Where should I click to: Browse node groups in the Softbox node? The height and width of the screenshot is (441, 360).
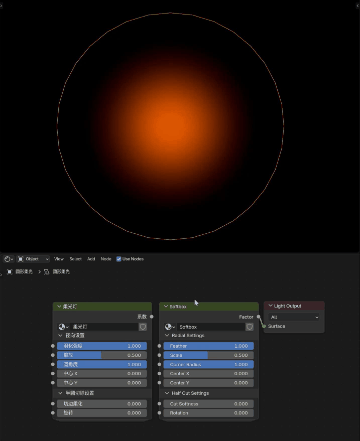[170, 327]
